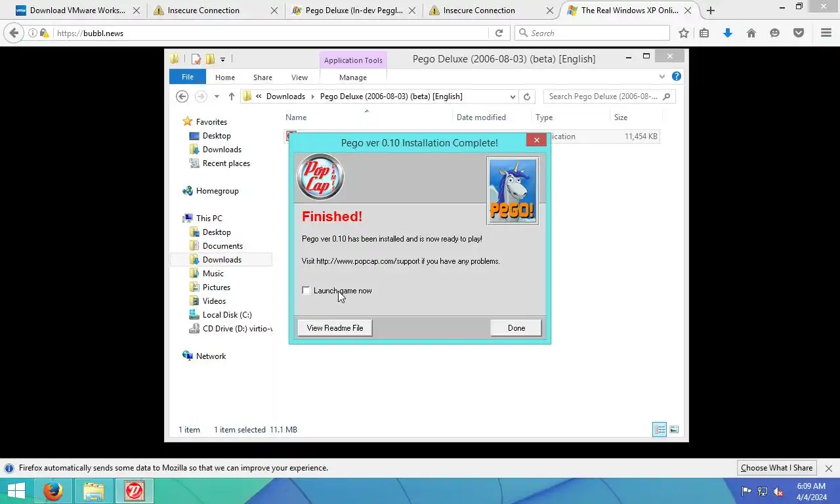Refresh the Explorer folder view
The image size is (840, 504).
click(x=526, y=96)
